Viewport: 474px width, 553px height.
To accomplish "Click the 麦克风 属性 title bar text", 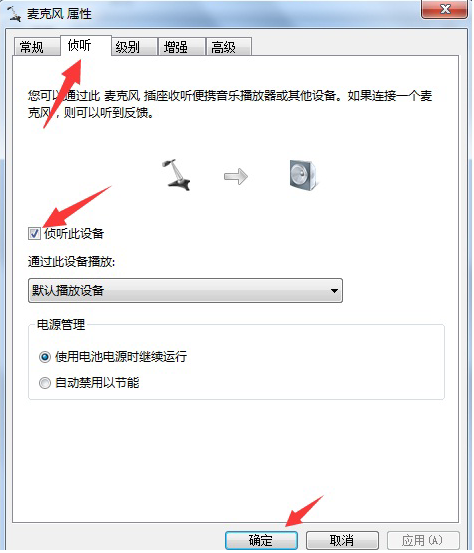I will point(59,14).
